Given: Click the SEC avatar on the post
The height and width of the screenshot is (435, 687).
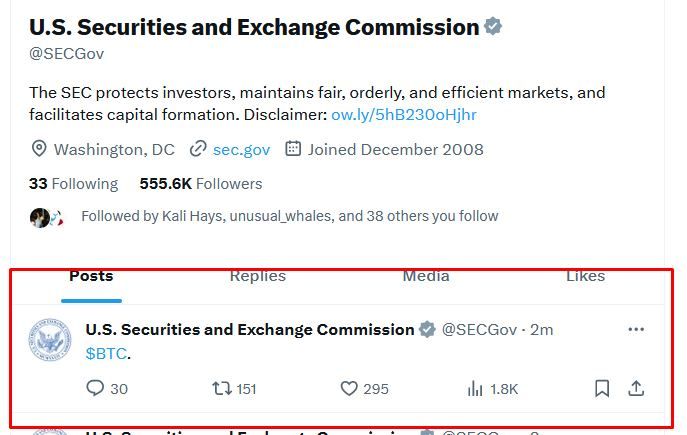Looking at the screenshot, I should point(50,340).
